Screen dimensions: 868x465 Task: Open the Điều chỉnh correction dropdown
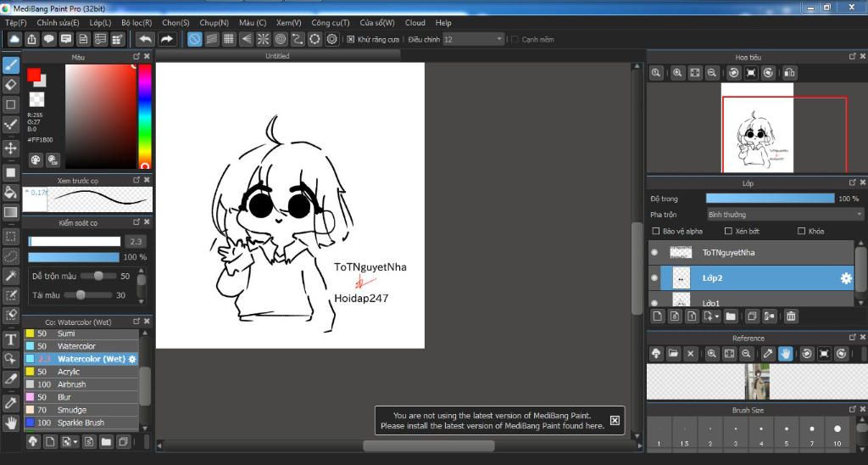pos(473,39)
